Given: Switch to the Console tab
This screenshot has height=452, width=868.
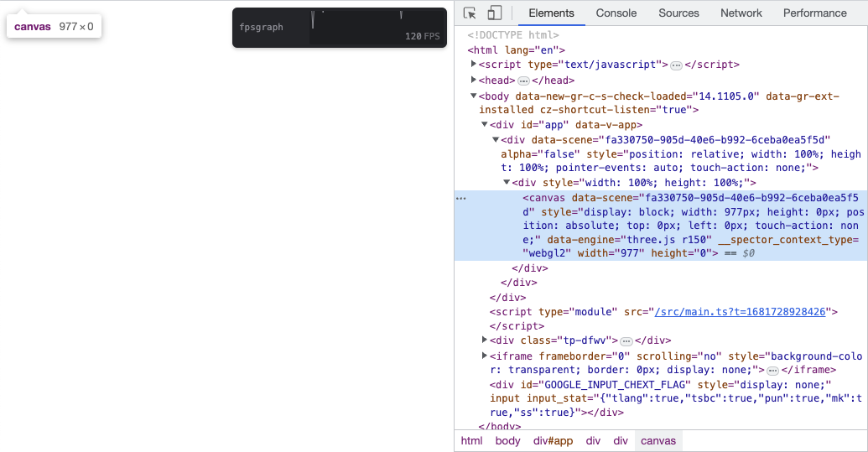Looking at the screenshot, I should pyautogui.click(x=616, y=13).
